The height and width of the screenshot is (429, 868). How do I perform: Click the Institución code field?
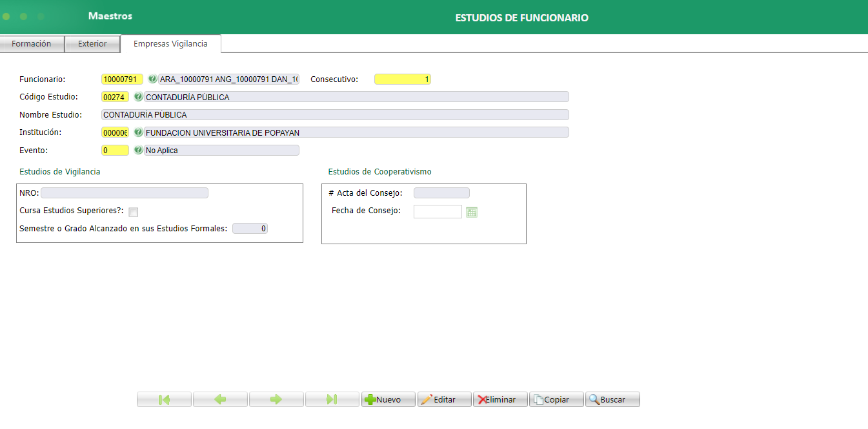click(115, 132)
